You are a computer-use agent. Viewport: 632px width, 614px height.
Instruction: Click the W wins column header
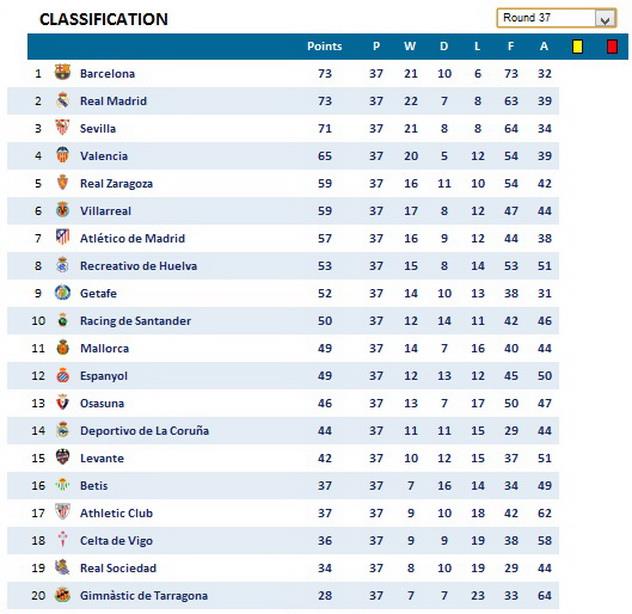pyautogui.click(x=410, y=46)
